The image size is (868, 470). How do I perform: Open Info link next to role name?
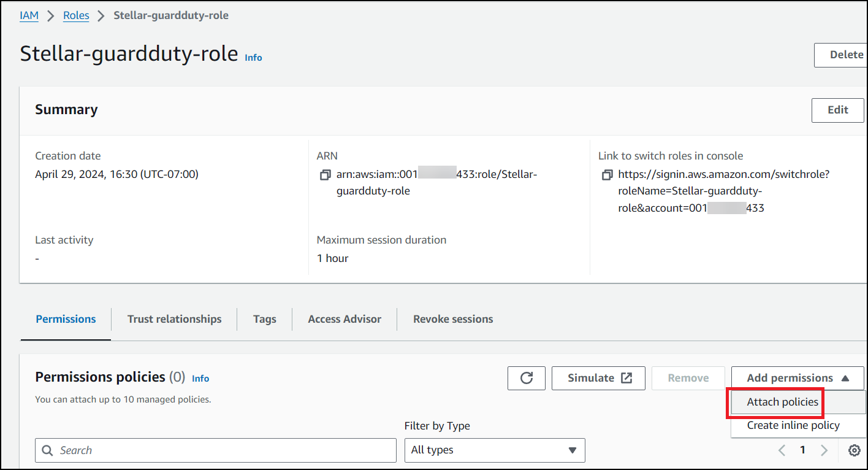(x=253, y=58)
